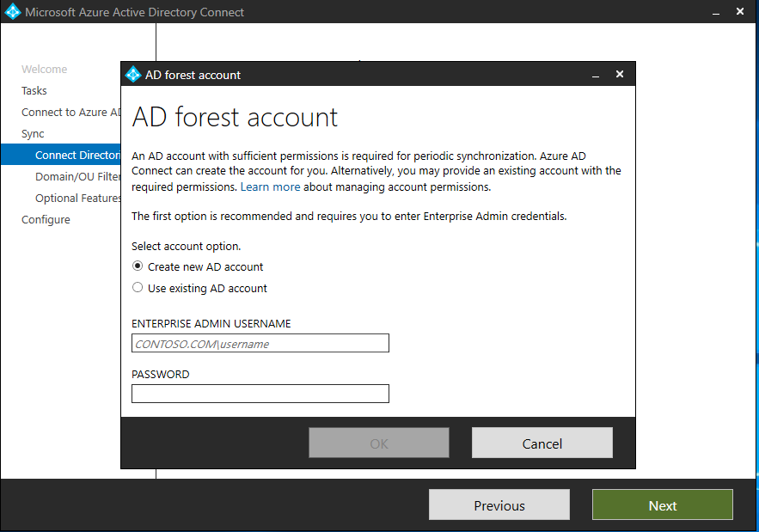This screenshot has width=759, height=532.
Task: Click the green Next button
Action: pos(662,504)
